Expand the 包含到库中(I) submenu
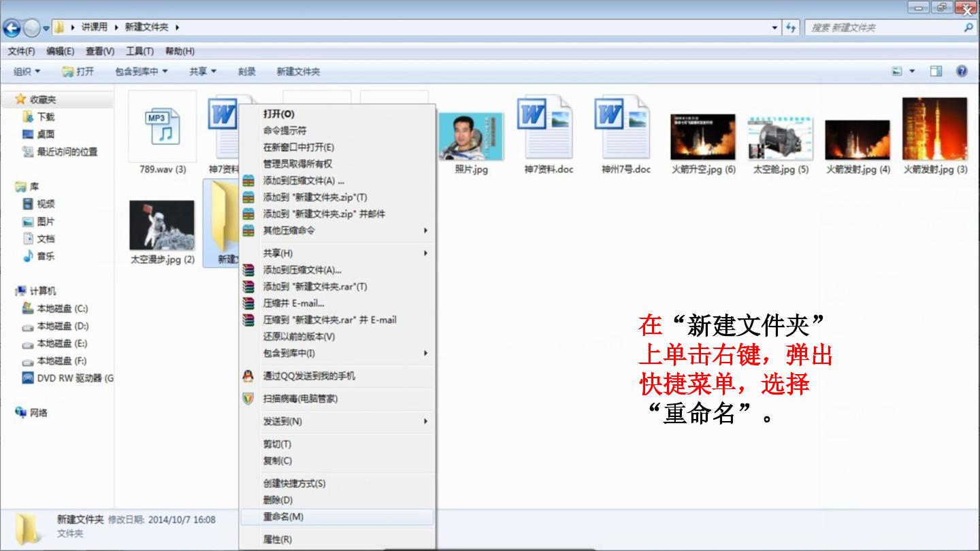This screenshot has height=551, width=980. click(x=338, y=353)
